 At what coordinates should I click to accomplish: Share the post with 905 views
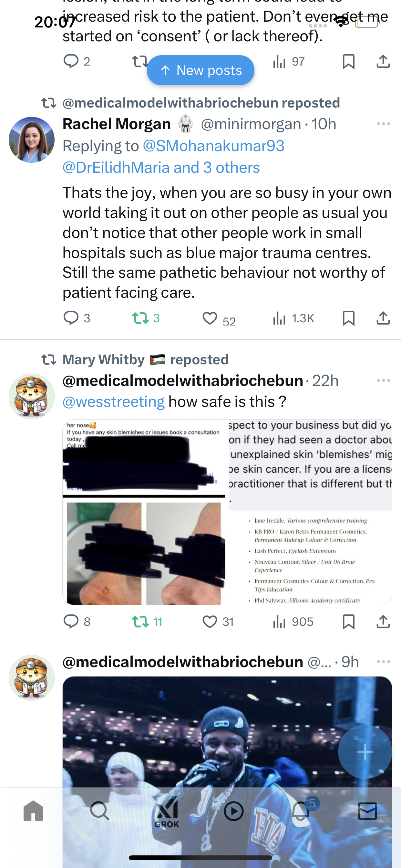[383, 622]
